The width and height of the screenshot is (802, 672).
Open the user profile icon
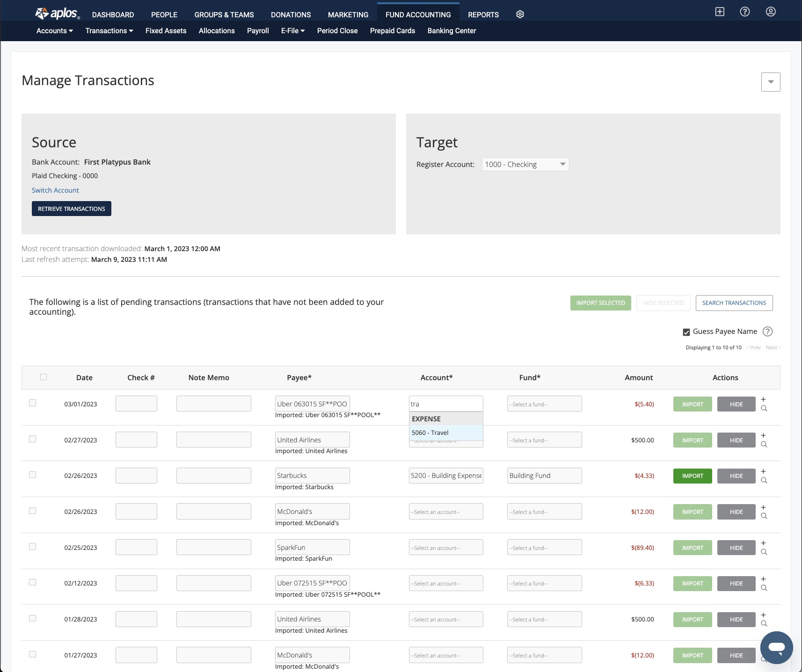coord(771,12)
